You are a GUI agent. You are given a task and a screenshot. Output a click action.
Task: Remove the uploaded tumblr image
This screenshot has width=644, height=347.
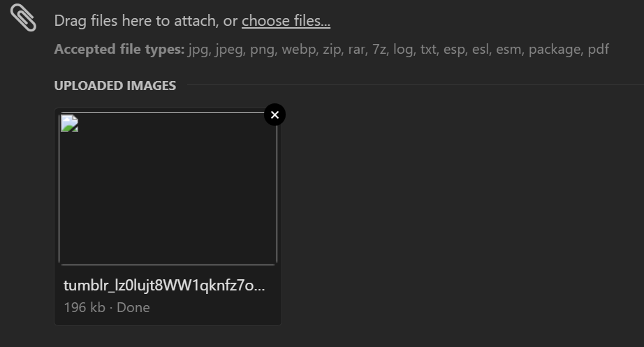click(x=275, y=115)
